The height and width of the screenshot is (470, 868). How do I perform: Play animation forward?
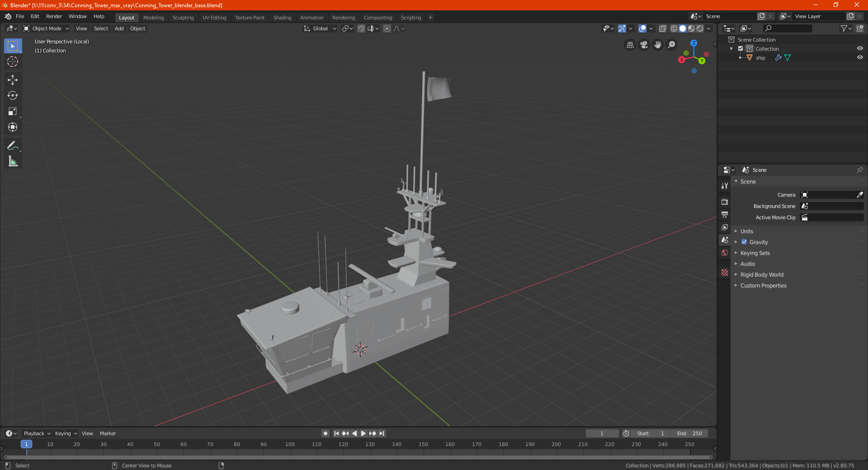click(x=363, y=433)
